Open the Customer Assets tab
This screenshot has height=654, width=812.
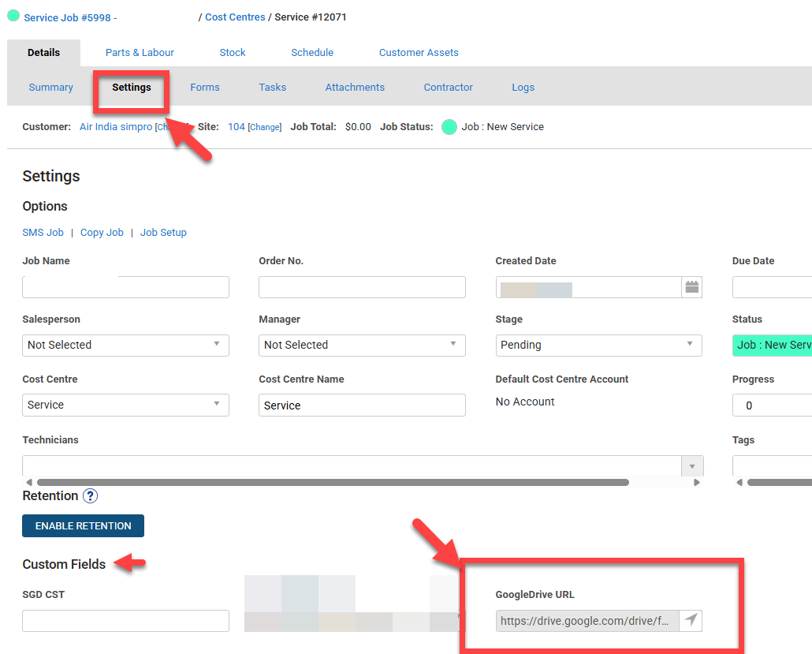point(419,53)
